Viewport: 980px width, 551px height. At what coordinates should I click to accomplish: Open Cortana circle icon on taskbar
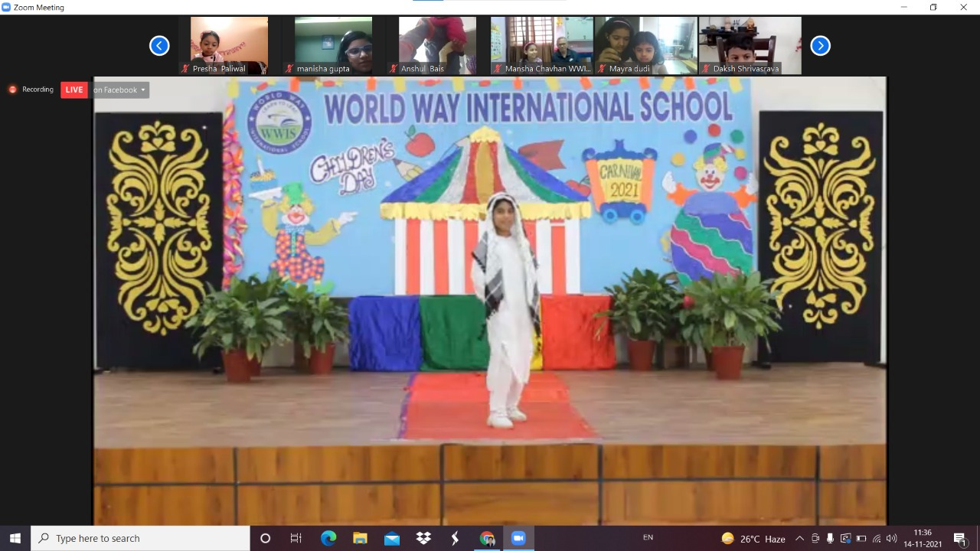coord(265,539)
